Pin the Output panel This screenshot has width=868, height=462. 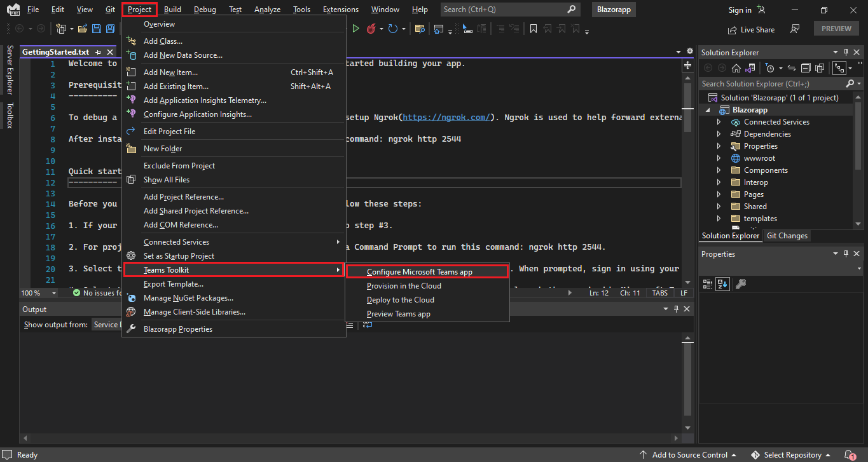pyautogui.click(x=677, y=309)
